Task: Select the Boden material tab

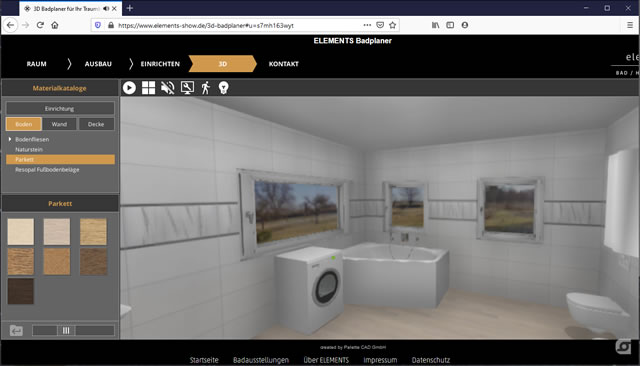Action: point(24,124)
